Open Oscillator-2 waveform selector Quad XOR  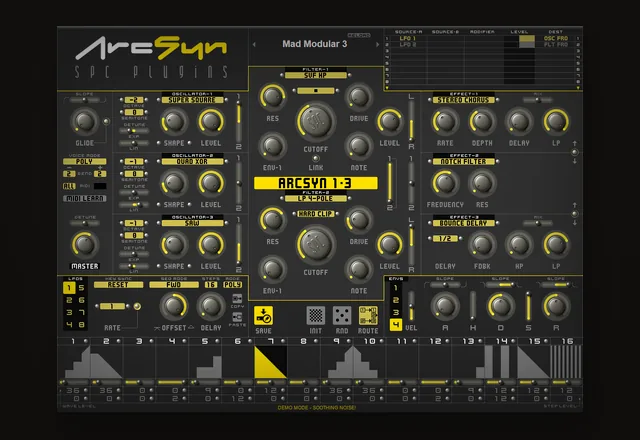[x=192, y=162]
